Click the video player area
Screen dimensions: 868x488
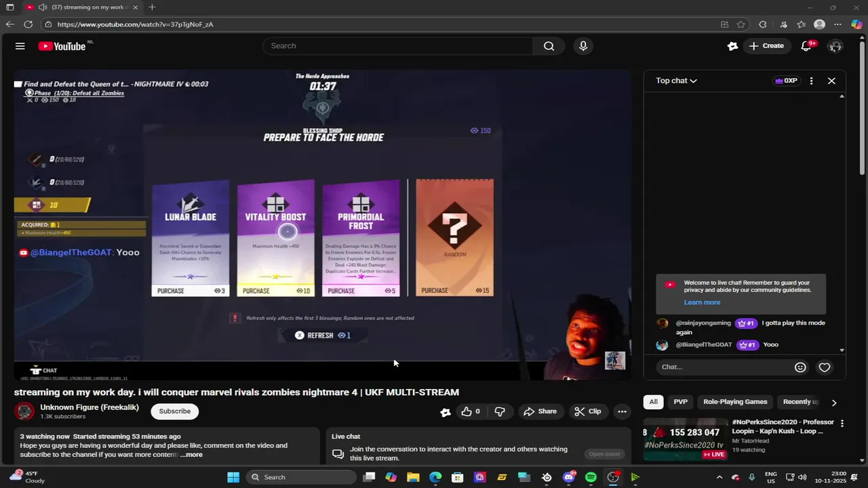[323, 224]
